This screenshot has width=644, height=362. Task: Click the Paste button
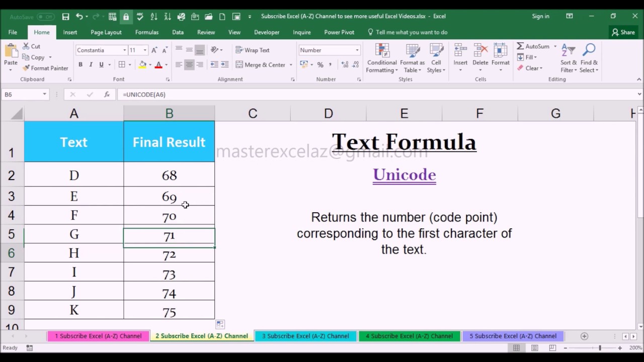point(11,57)
